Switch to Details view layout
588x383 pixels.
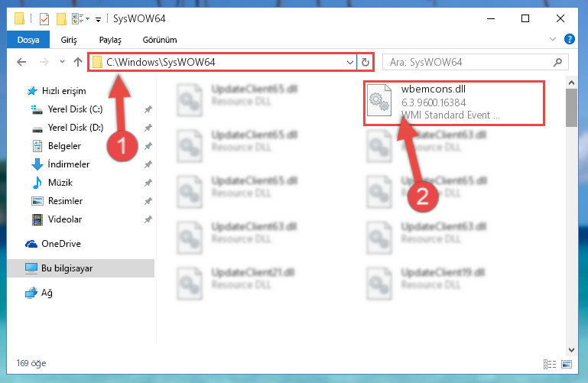(549, 364)
